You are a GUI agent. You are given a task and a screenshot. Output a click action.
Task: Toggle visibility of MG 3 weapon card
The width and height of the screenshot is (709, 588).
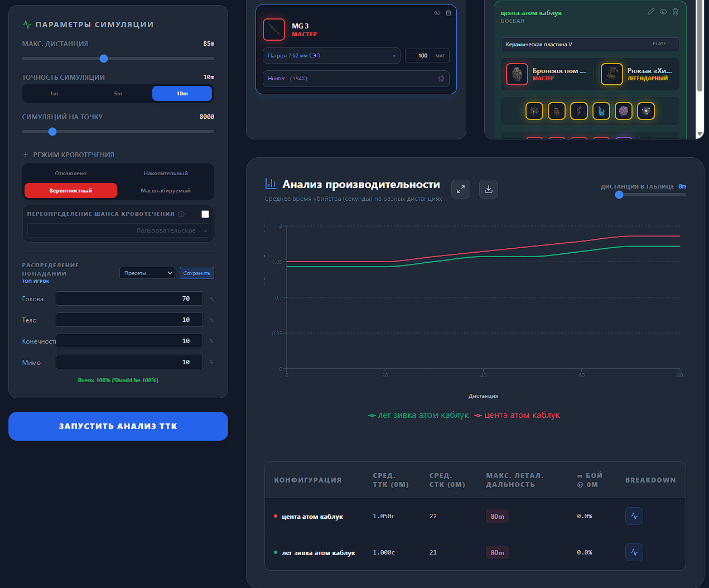click(437, 13)
